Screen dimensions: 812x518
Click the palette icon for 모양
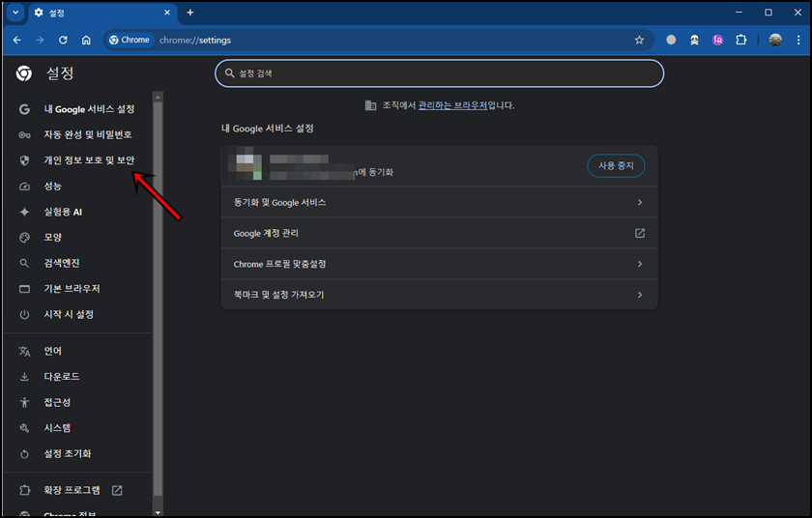[24, 238]
